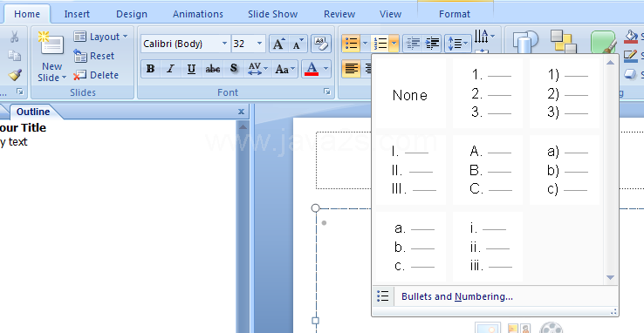Toggle Bold formatting
This screenshot has width=644, height=333.
pos(151,69)
